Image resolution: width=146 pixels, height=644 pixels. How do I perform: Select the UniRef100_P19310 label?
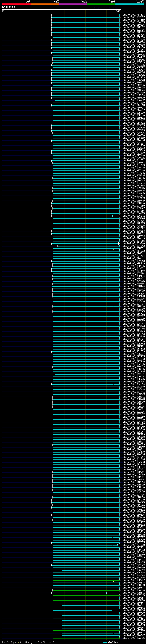[x=133, y=530]
